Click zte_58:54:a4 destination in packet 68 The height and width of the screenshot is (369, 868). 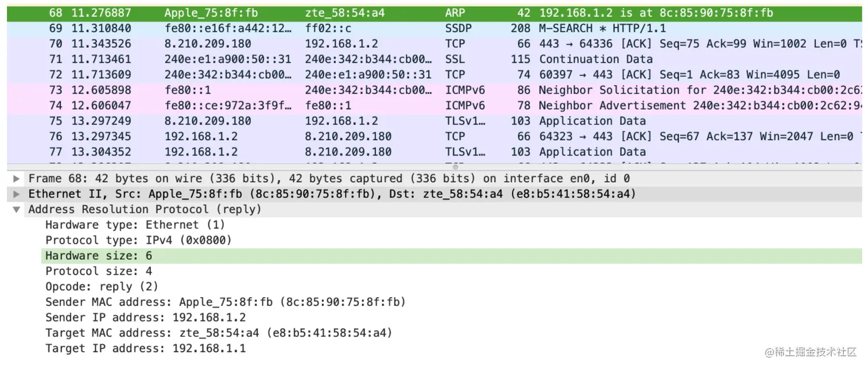[345, 13]
